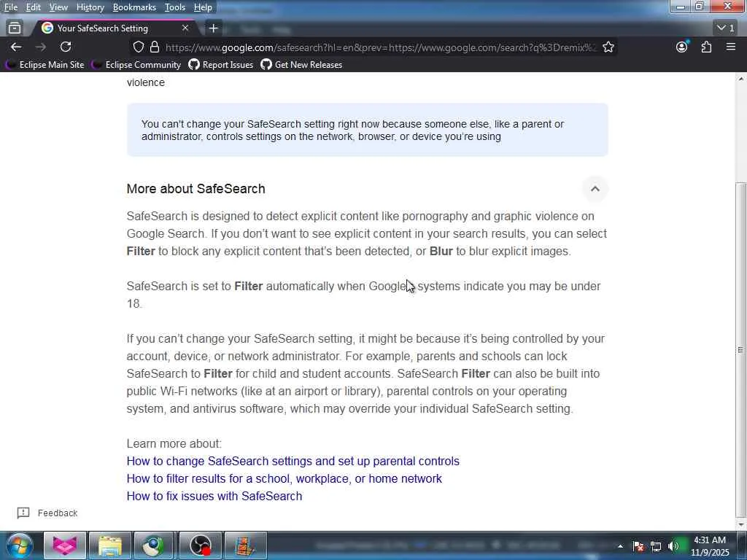The image size is (747, 560).
Task: Click the volume speaker tray icon
Action: point(673,546)
